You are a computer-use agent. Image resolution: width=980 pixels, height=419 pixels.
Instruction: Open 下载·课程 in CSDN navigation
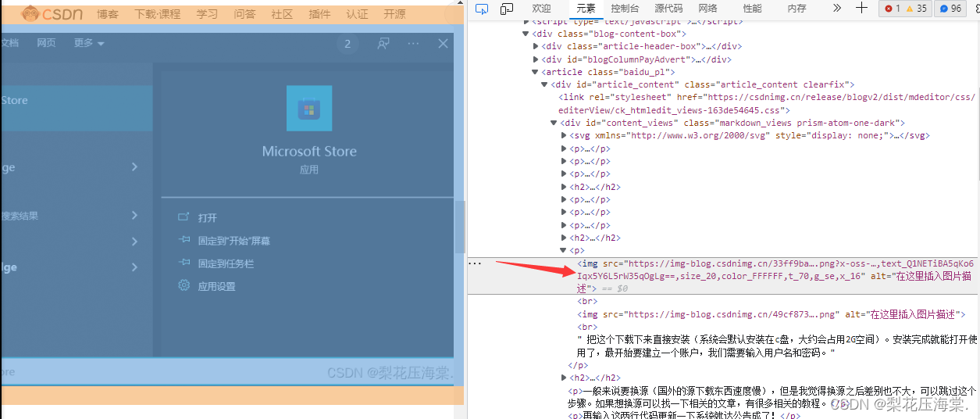[x=157, y=14]
